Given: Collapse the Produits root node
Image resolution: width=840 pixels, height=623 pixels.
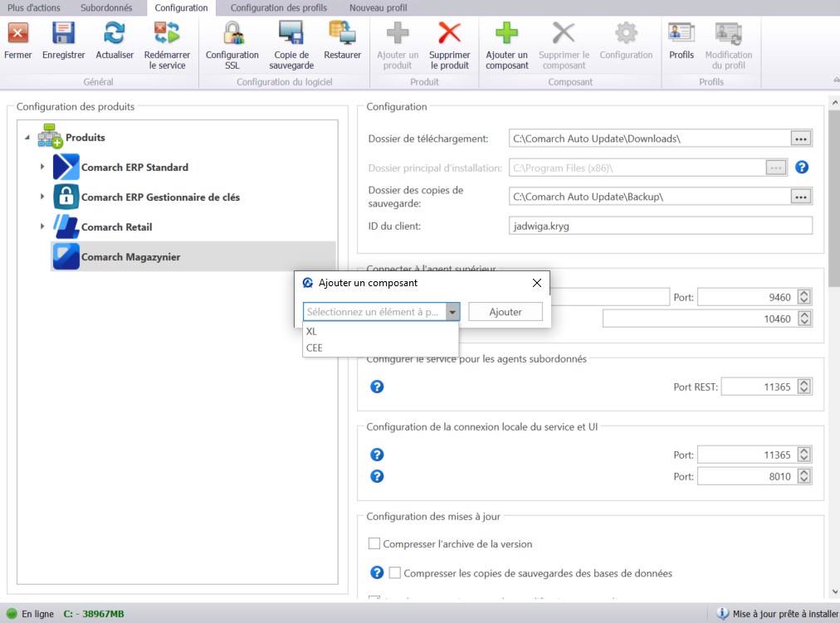Looking at the screenshot, I should (x=27, y=137).
